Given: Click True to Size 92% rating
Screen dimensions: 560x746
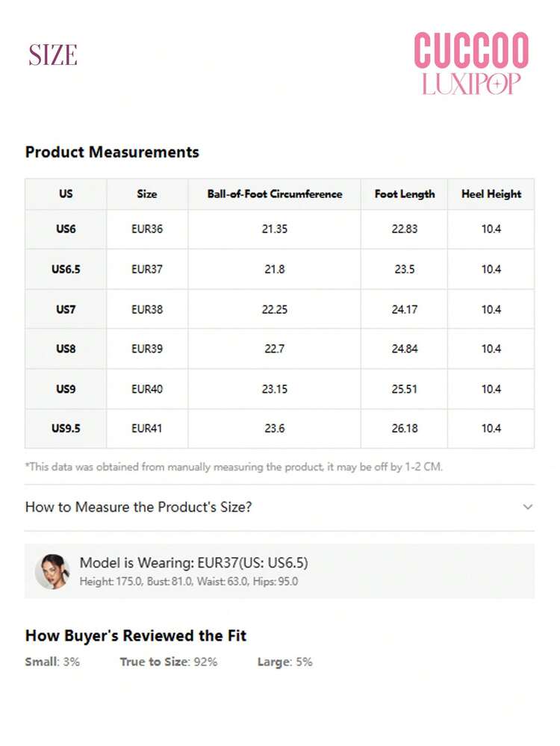Looking at the screenshot, I should tap(169, 662).
